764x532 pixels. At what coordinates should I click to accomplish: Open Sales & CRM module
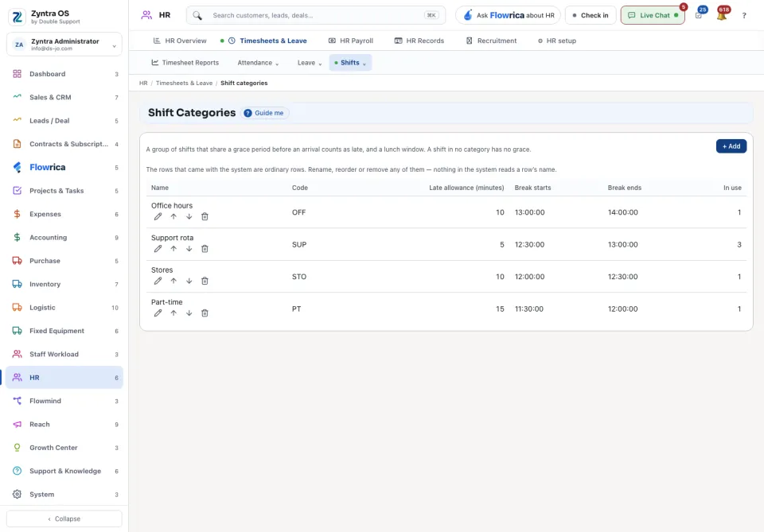[64, 97]
